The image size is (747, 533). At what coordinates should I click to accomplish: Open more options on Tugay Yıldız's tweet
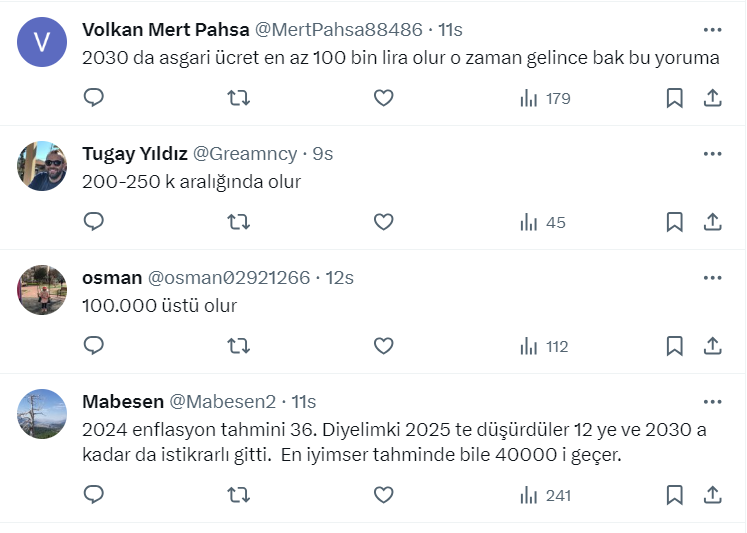712,154
